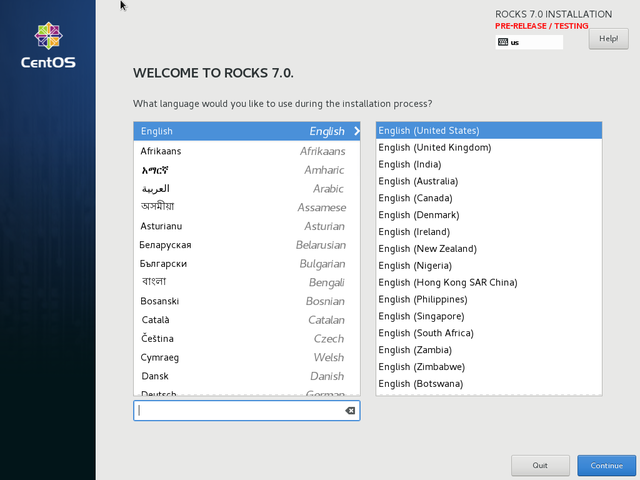Select the Bengali language row
This screenshot has height=480, width=640.
(247, 282)
